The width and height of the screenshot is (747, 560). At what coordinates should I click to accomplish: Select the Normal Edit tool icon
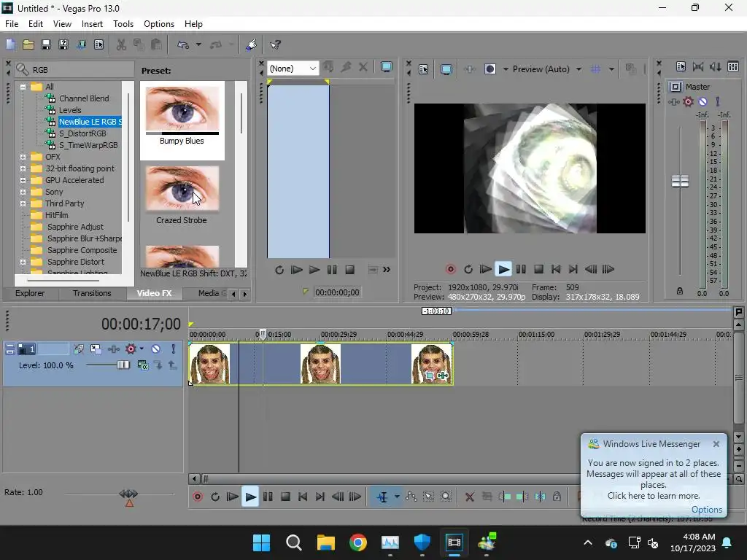click(382, 497)
